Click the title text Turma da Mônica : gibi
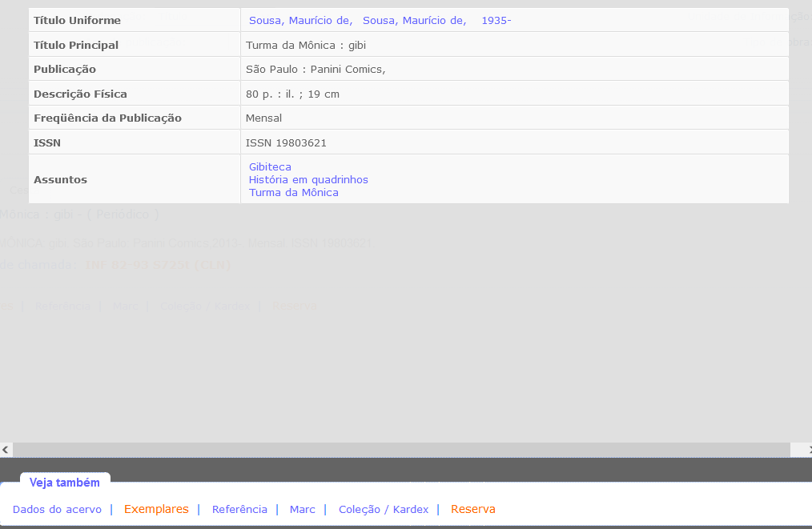 tap(305, 45)
